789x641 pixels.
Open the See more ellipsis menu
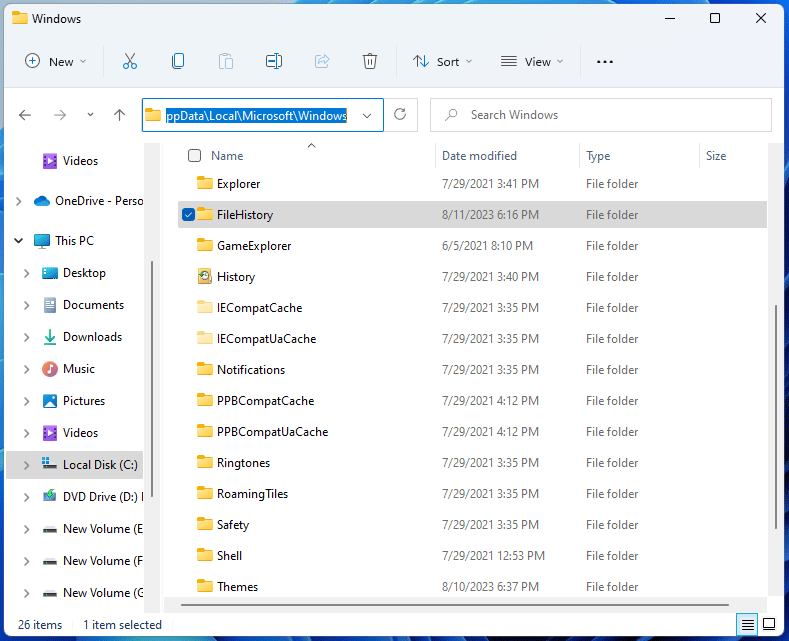[x=605, y=62]
